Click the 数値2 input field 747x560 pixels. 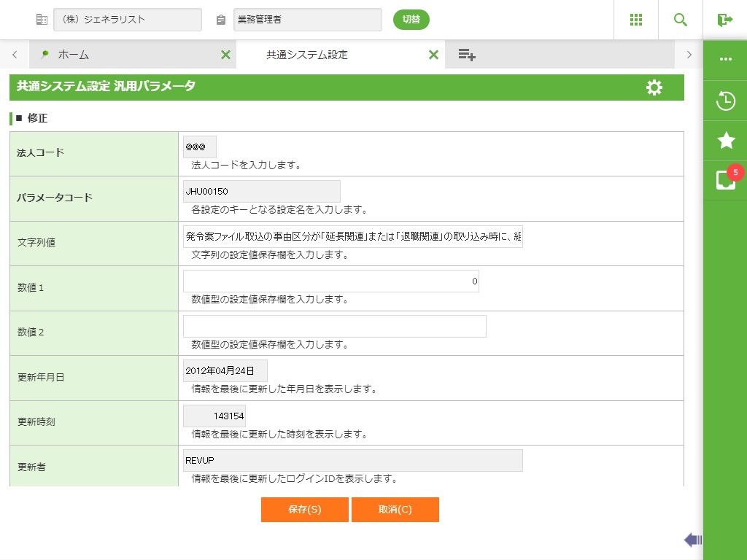pyautogui.click(x=334, y=326)
